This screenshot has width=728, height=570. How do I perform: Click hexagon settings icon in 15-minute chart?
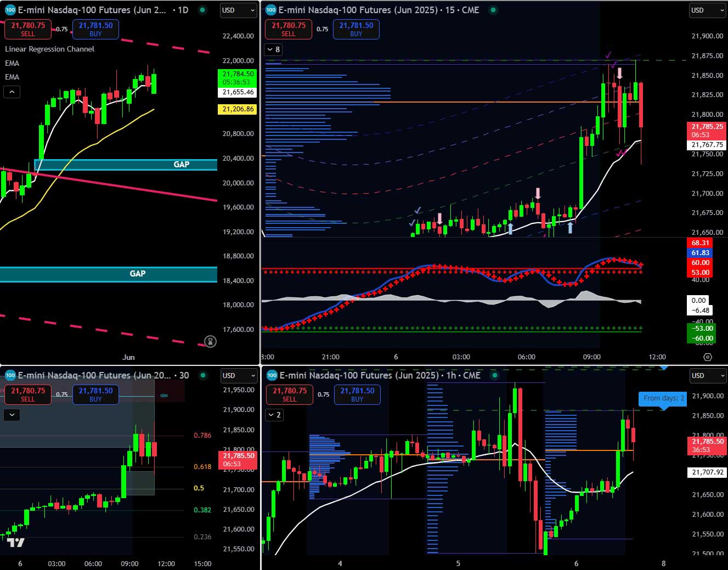pos(708,357)
